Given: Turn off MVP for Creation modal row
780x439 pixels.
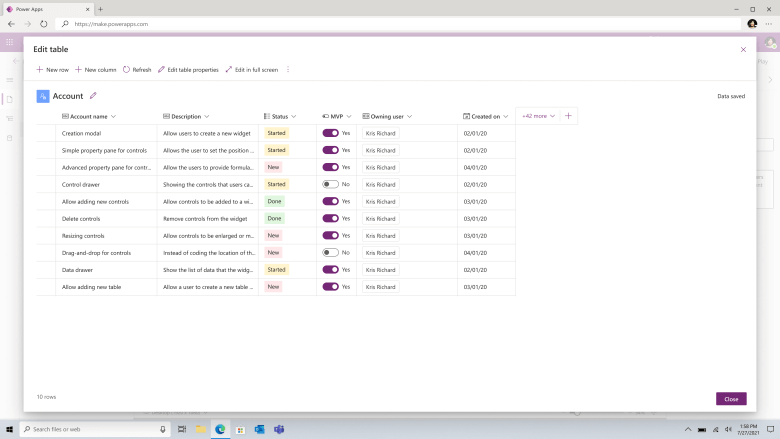Looking at the screenshot, I should [330, 133].
